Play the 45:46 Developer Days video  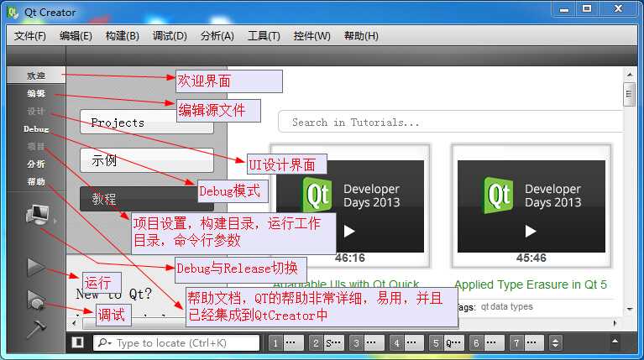point(531,231)
